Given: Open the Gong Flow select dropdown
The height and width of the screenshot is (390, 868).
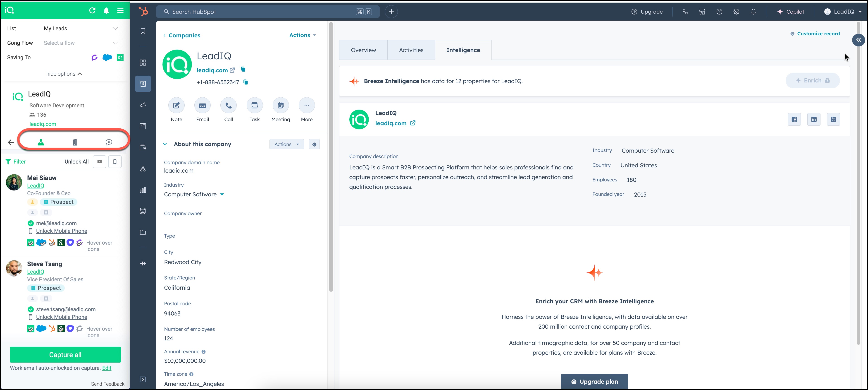Looking at the screenshot, I should [x=81, y=43].
